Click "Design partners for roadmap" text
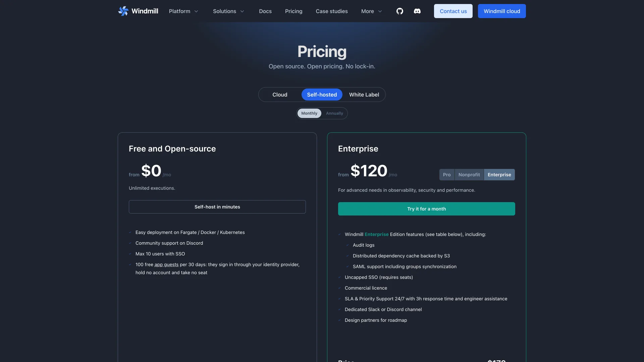Viewport: 644px width, 362px height. [x=376, y=320]
